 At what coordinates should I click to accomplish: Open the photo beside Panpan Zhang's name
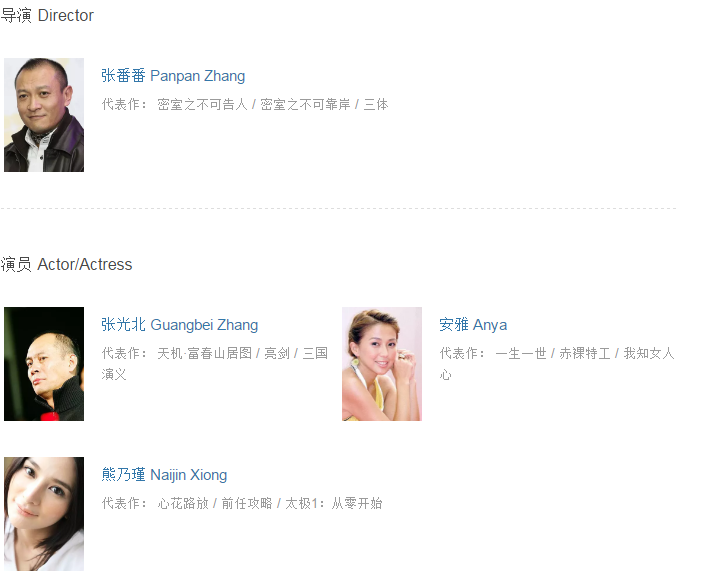pos(44,115)
